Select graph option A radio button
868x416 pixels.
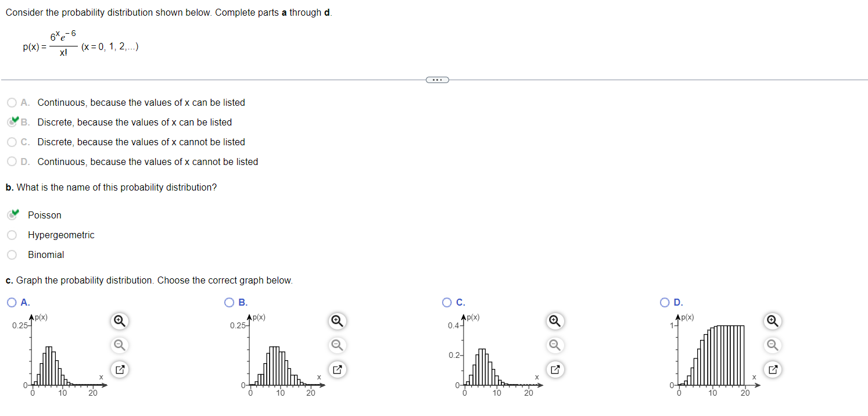click(11, 302)
